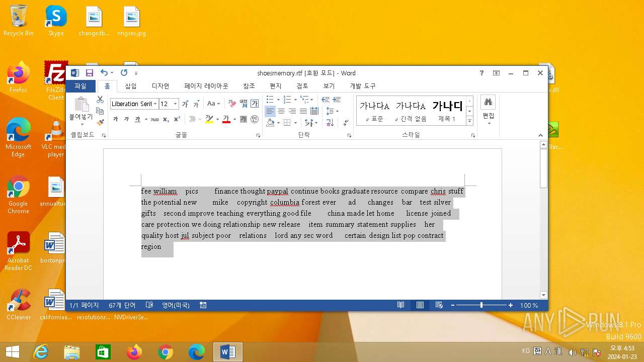644x362 pixels.
Task: Click 영어(미국) language in status bar
Action: pos(176,305)
